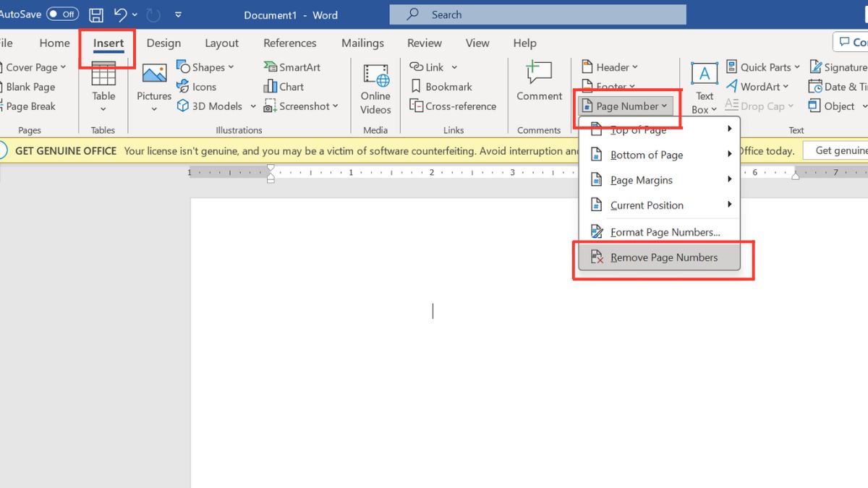The image size is (868, 488).
Task: Click the Search box in the title bar
Action: coord(537,14)
